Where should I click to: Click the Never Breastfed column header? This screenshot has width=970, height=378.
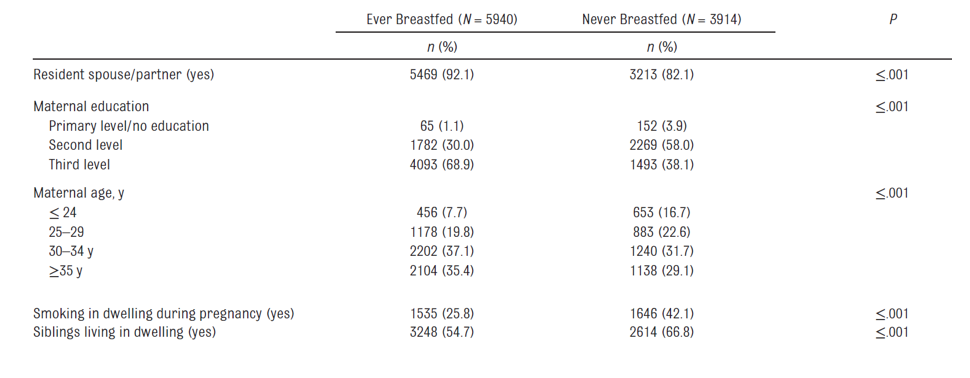[x=661, y=20]
